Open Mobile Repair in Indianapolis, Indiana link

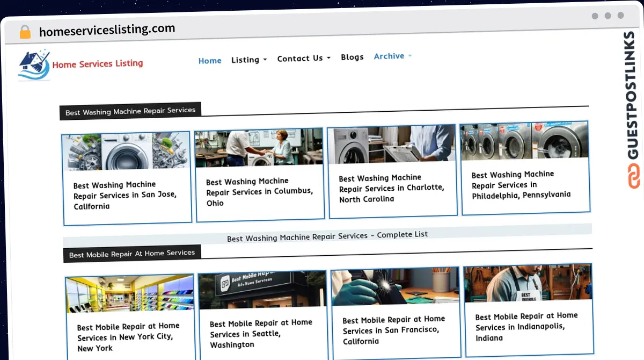coord(526,327)
